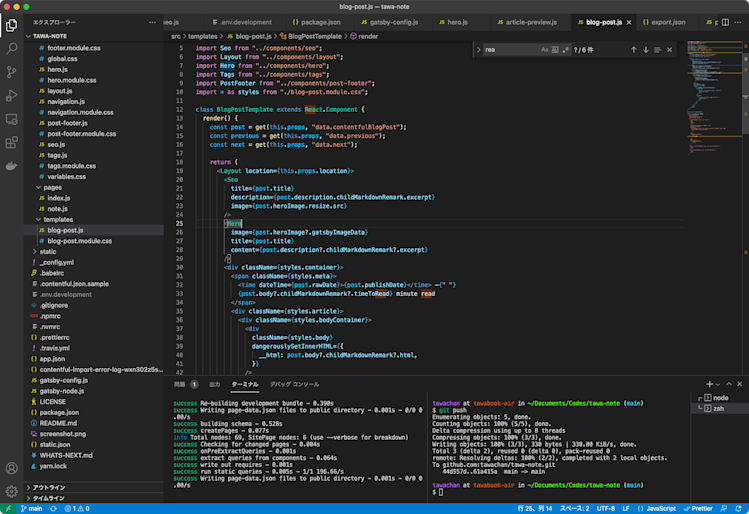Synchronize changes in status bar
This screenshot has width=749, height=514.
54,509
